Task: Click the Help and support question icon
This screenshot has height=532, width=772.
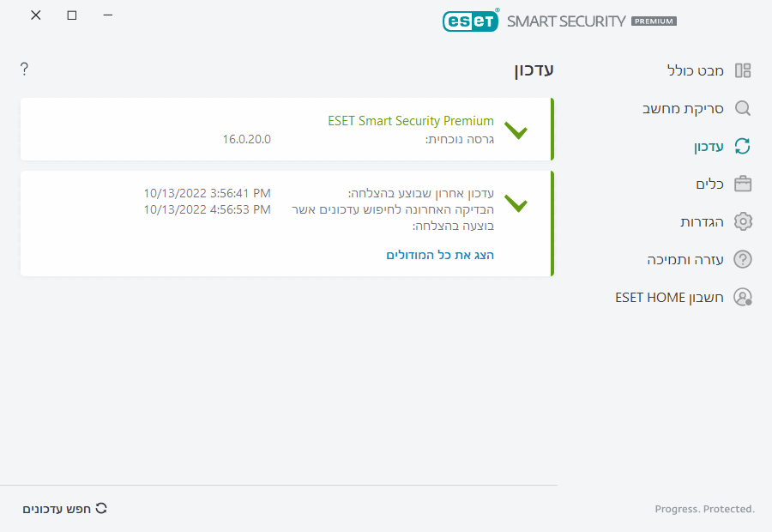Action: pos(743,259)
